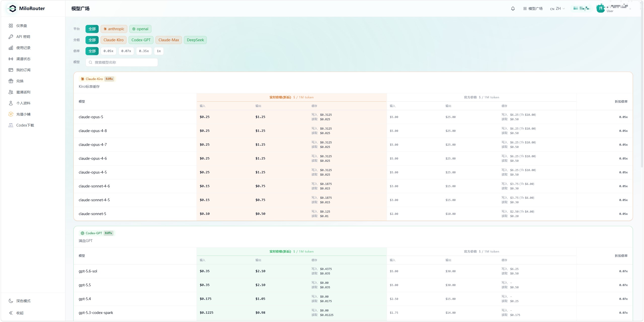Click the Codex-GPT card header icon

(x=83, y=233)
